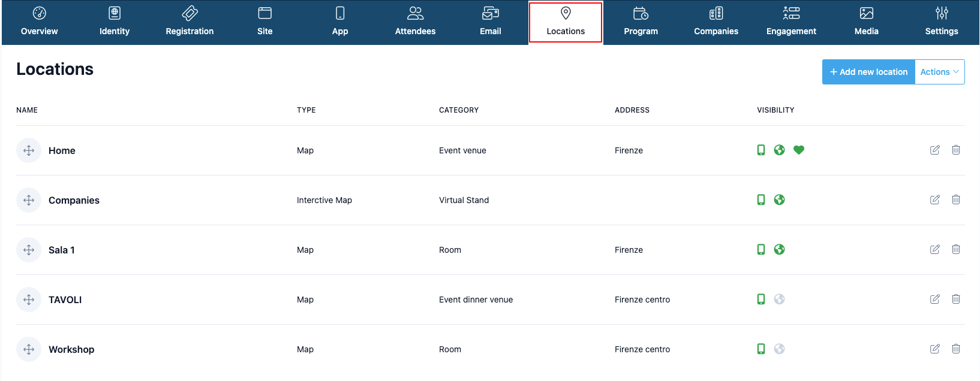Viewport: 980px width, 381px height.
Task: Delete the Workshop location
Action: pyautogui.click(x=956, y=349)
